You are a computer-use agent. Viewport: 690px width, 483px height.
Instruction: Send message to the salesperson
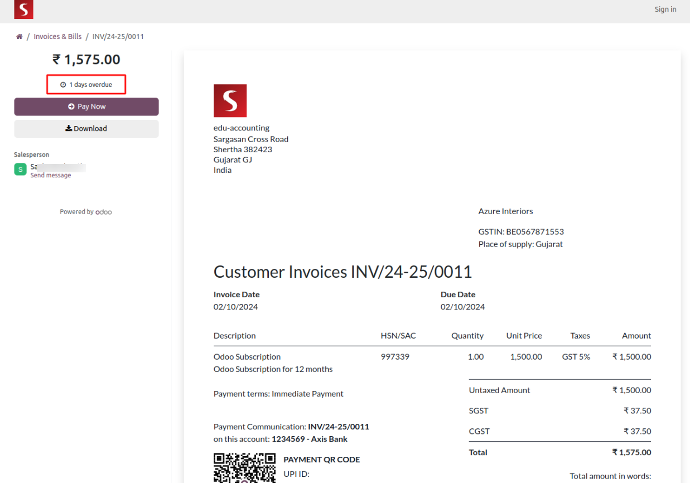click(51, 175)
